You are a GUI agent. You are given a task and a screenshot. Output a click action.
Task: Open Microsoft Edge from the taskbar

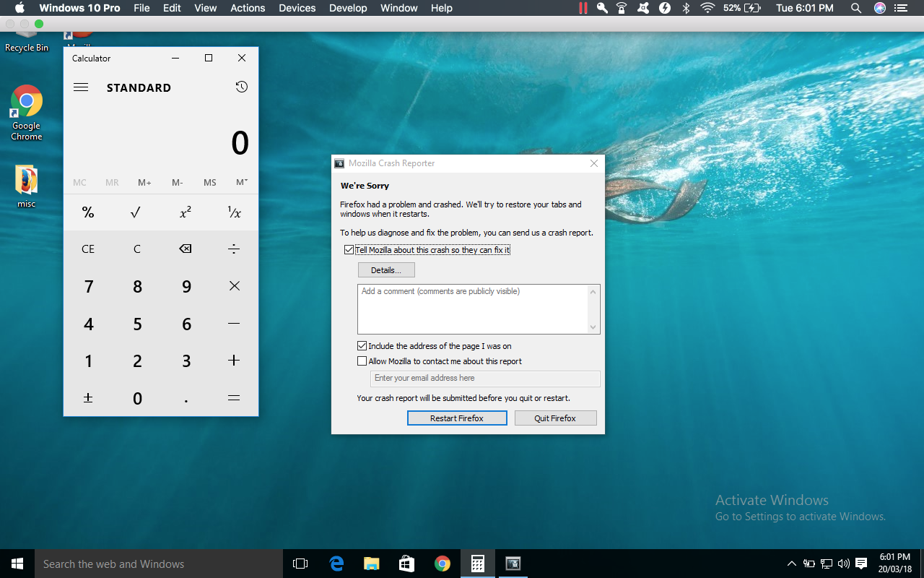pyautogui.click(x=336, y=564)
